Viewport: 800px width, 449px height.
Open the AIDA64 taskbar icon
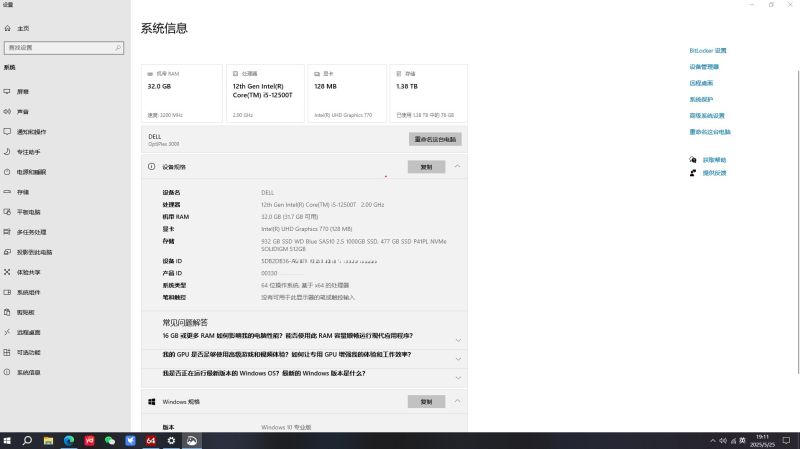click(151, 440)
